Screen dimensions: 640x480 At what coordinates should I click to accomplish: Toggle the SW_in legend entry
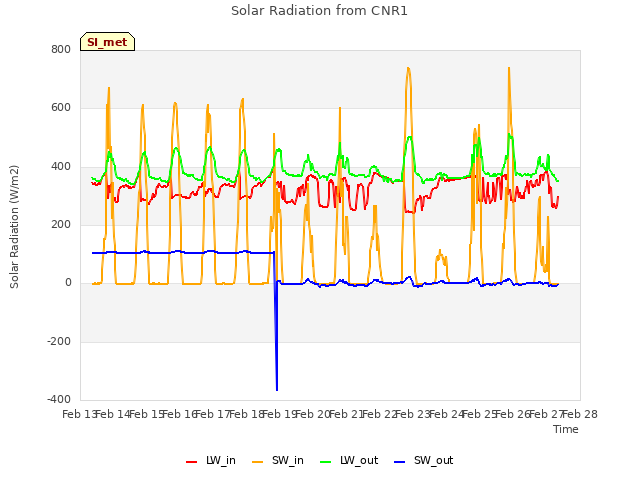tap(278, 460)
